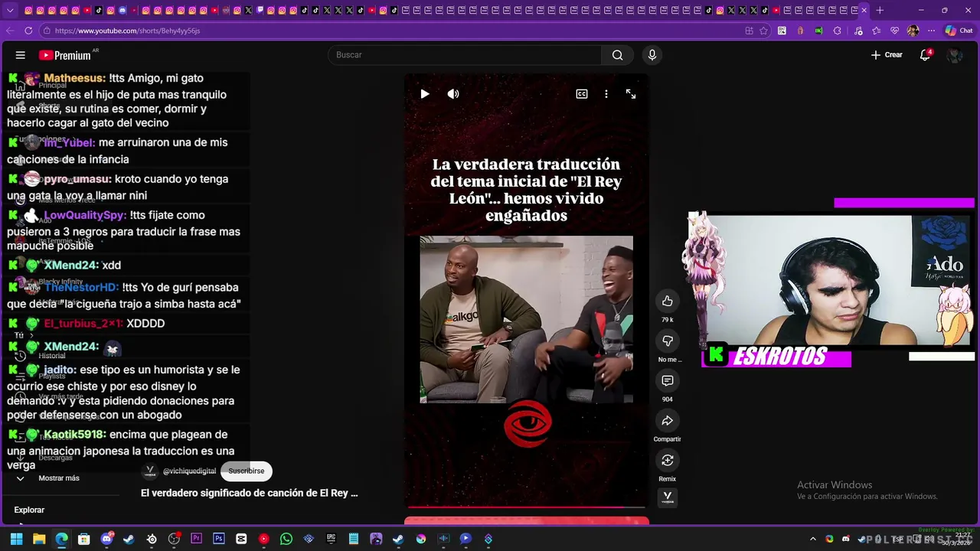980x551 pixels.
Task: Open YouTube notifications bell
Action: (x=925, y=55)
